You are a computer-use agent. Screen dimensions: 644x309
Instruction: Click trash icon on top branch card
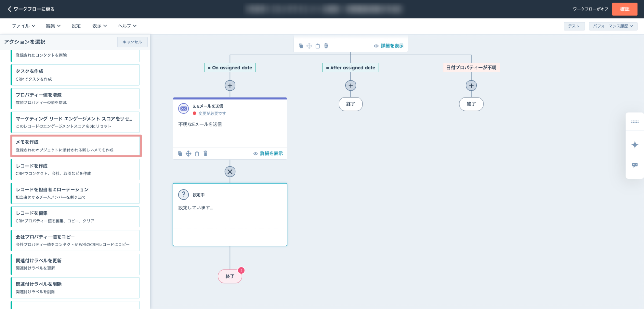tap(326, 46)
